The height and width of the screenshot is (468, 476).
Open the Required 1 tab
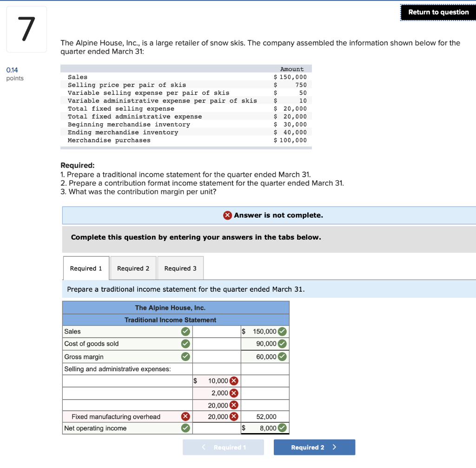(86, 268)
